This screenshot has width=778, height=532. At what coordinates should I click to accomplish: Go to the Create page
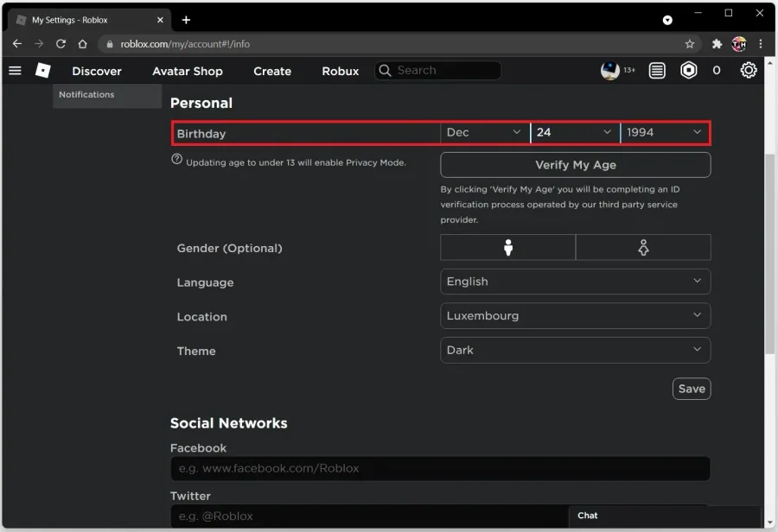[x=272, y=71]
